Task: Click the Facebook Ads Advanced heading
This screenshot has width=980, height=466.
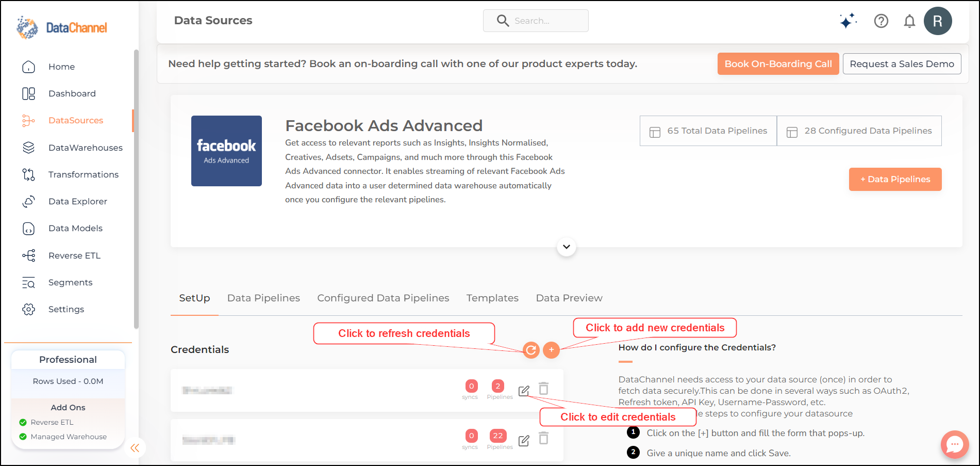Action: tap(384, 125)
